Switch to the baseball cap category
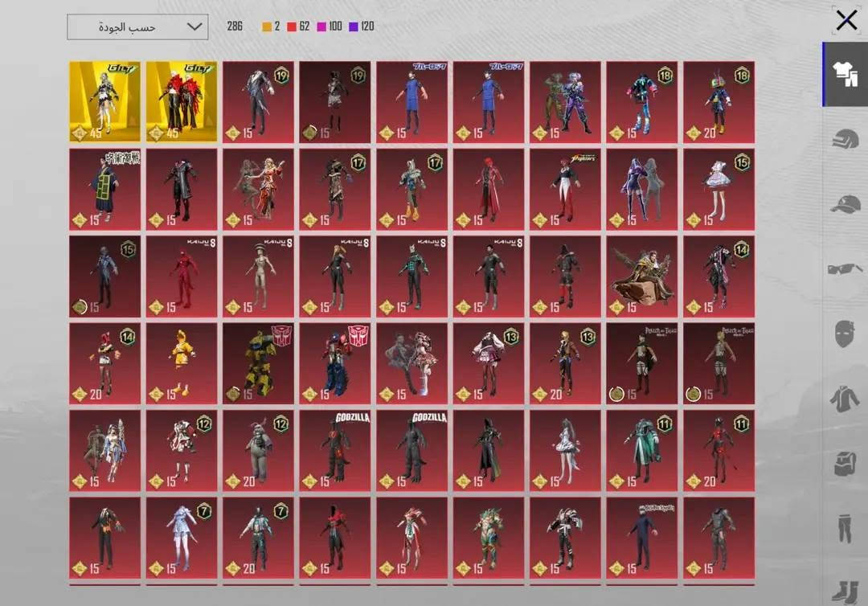 click(x=845, y=203)
